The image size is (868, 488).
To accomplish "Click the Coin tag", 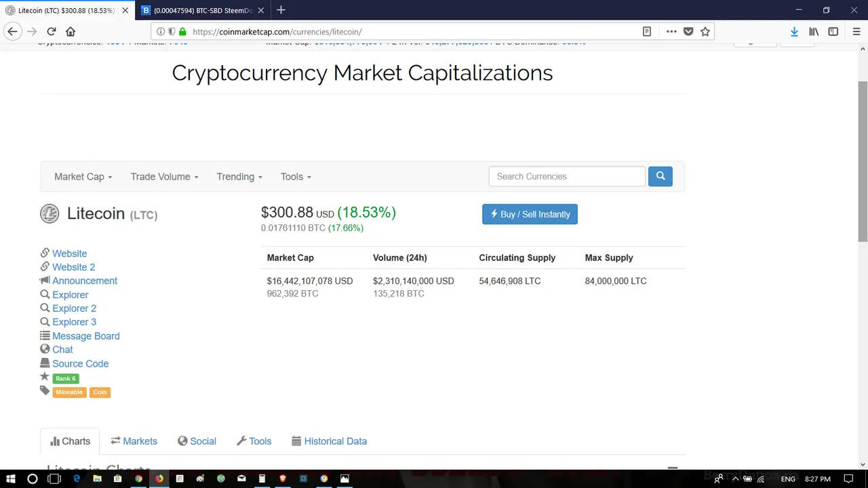I will [100, 392].
